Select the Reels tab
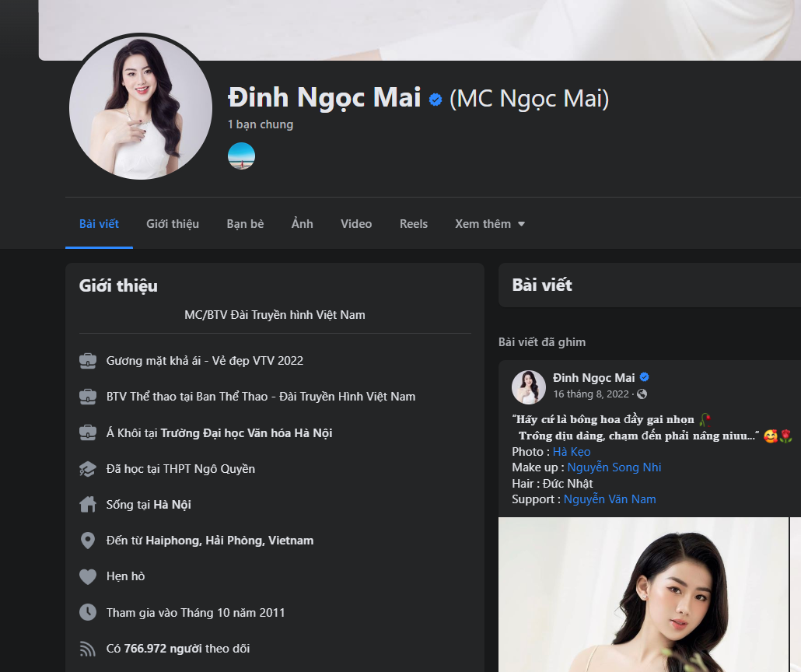Image resolution: width=801 pixels, height=672 pixels. click(414, 224)
